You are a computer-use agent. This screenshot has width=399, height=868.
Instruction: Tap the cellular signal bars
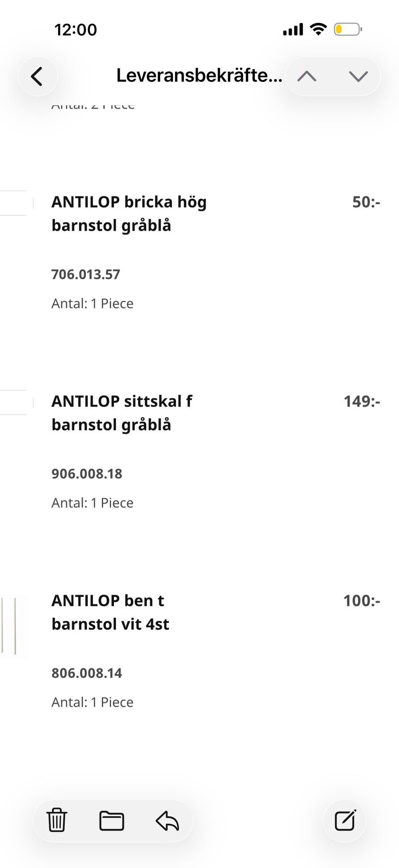tap(293, 30)
